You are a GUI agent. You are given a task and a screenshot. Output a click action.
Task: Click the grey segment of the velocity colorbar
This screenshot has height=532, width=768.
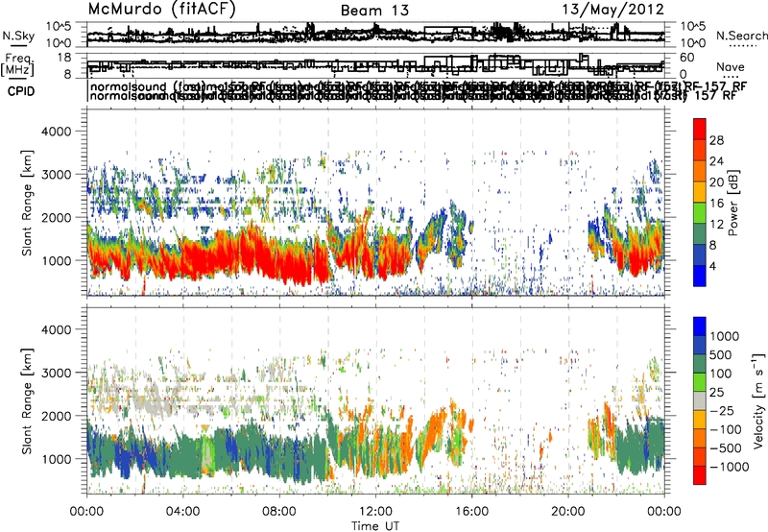pyautogui.click(x=700, y=401)
